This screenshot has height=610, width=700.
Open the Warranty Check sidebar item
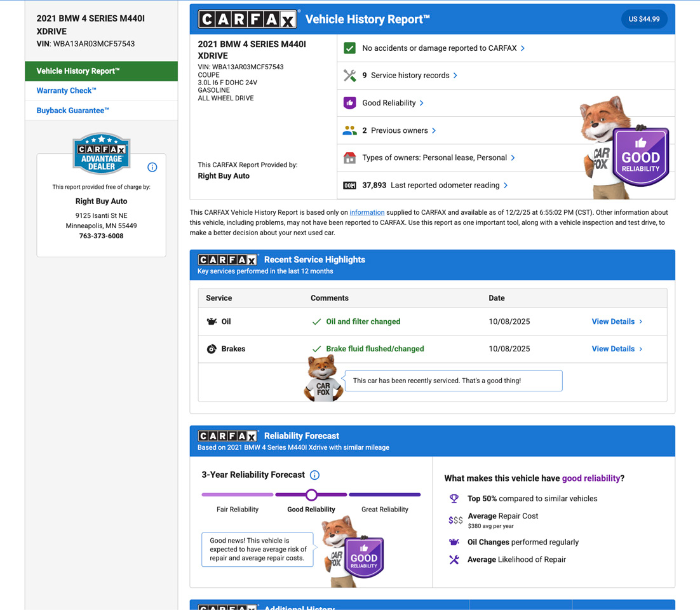[67, 91]
